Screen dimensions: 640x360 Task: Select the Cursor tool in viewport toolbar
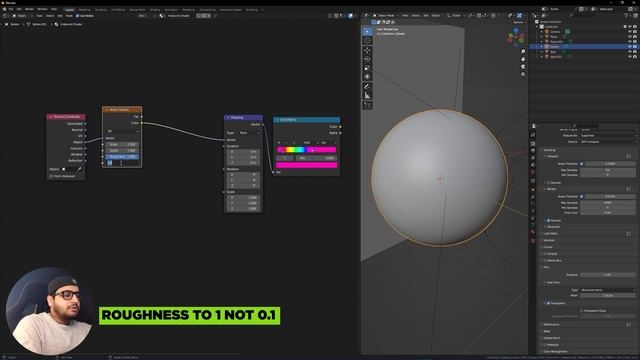[x=367, y=40]
